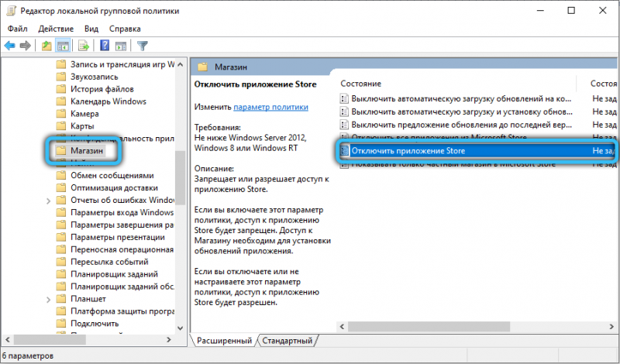Select Параметры завершения работы folder

(x=122, y=225)
